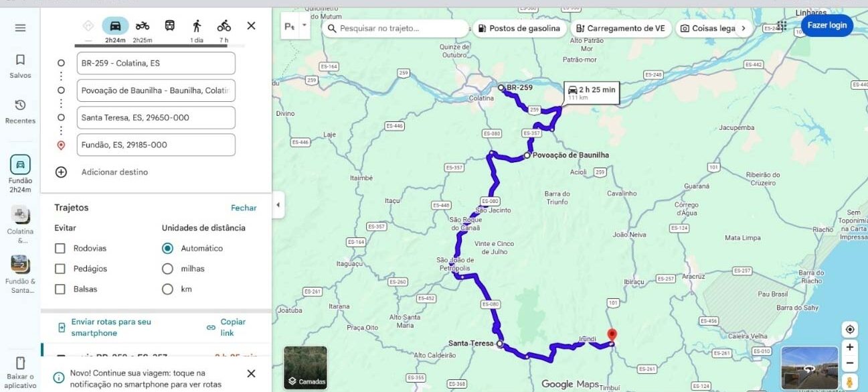Open Camadas layers thumbnail
868x392 pixels.
pyautogui.click(x=305, y=367)
